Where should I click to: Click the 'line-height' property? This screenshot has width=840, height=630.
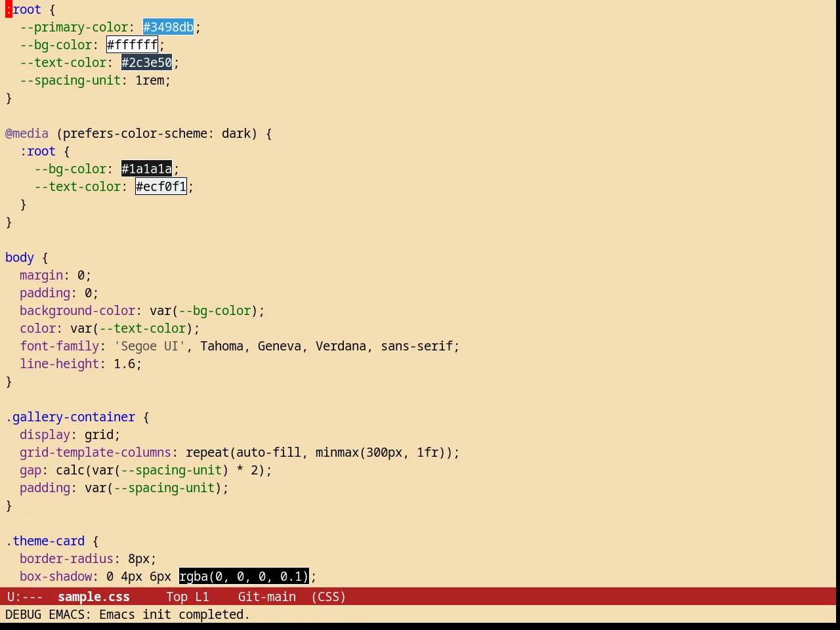tap(59, 364)
